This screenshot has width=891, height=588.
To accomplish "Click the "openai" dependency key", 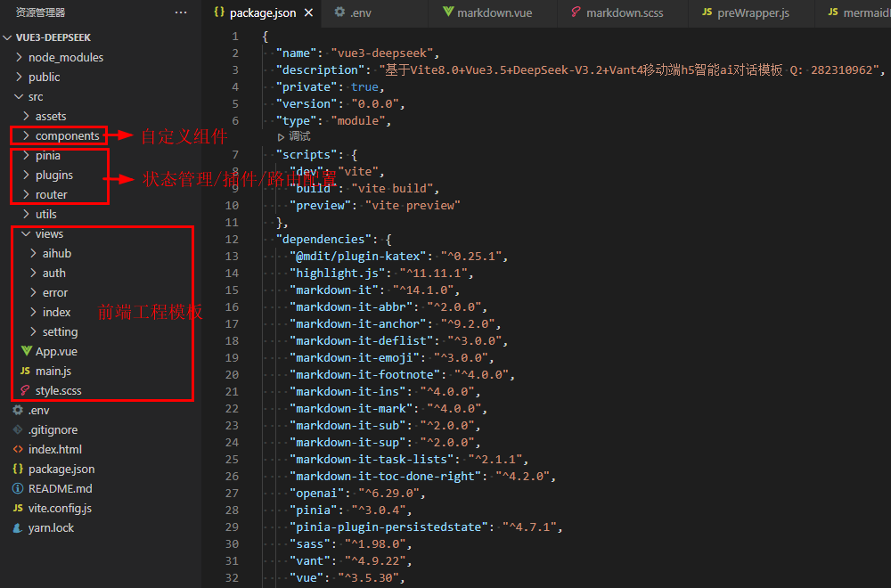I will (316, 494).
